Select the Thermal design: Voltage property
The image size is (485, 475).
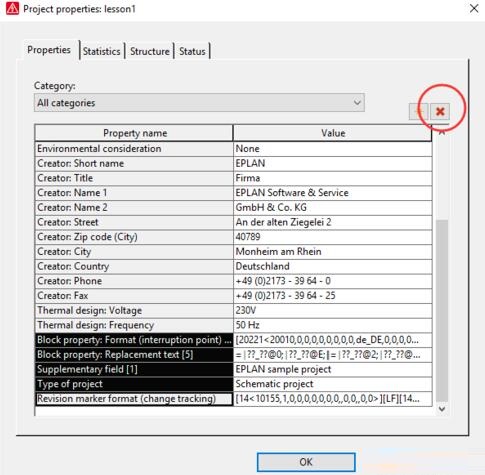point(134,310)
